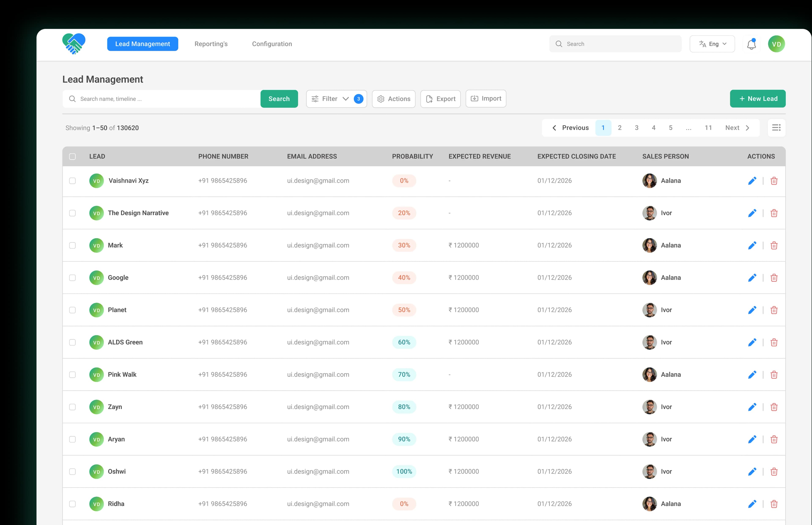Edit the Vaishnavi Xyz lead with pencil icon

752,181
